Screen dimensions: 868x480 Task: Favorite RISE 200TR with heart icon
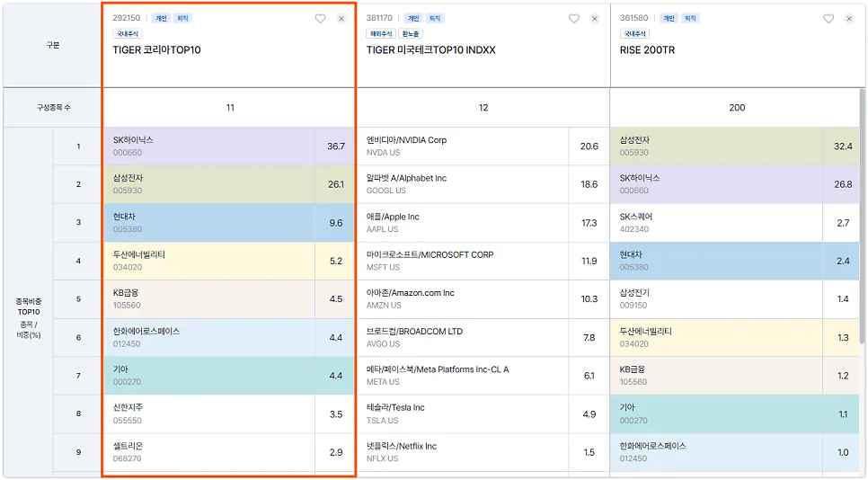(828, 19)
